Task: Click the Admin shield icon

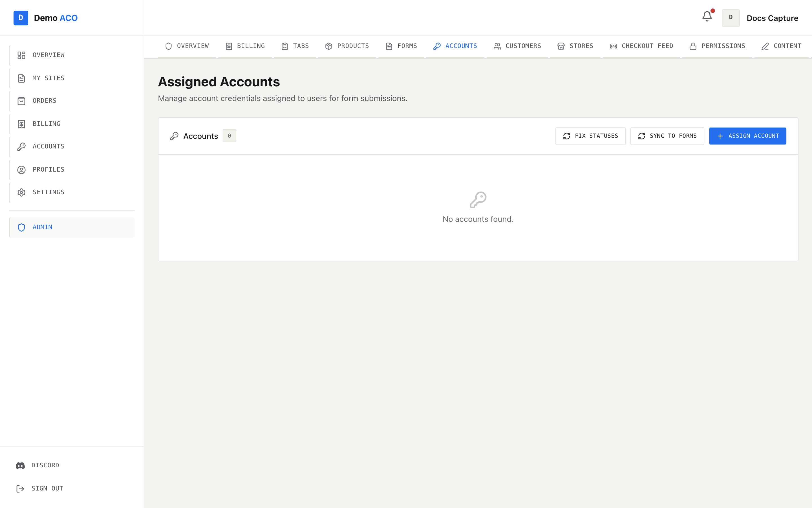Action: tap(21, 227)
